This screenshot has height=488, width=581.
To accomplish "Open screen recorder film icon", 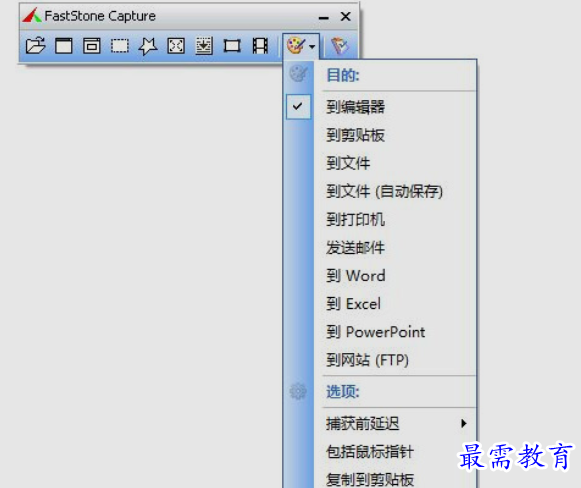I will [x=260, y=46].
